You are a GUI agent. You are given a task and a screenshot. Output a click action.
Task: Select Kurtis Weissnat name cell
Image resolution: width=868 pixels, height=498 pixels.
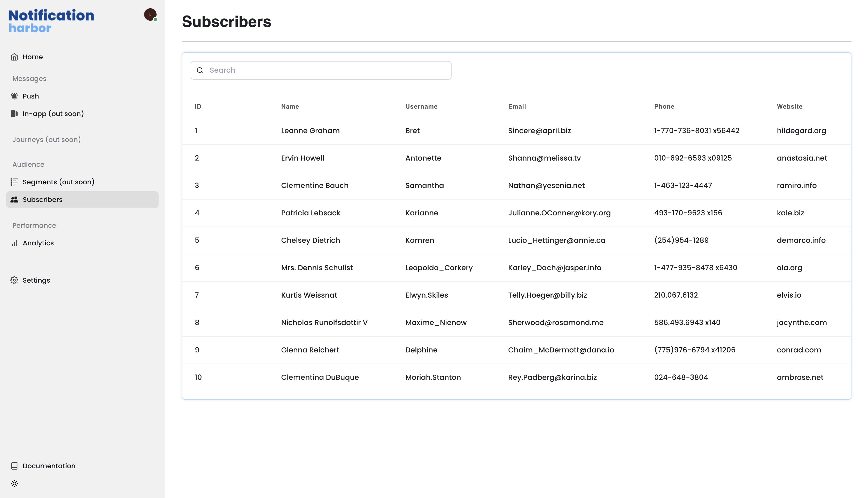[x=309, y=295]
